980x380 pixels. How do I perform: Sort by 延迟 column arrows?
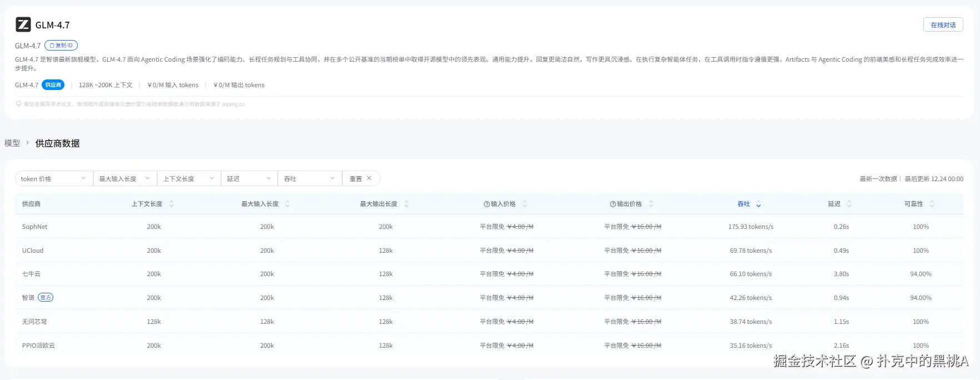pos(849,204)
